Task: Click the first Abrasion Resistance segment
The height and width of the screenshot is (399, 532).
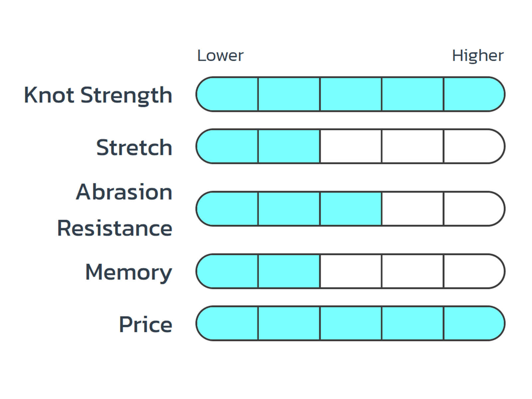Action: (x=227, y=209)
